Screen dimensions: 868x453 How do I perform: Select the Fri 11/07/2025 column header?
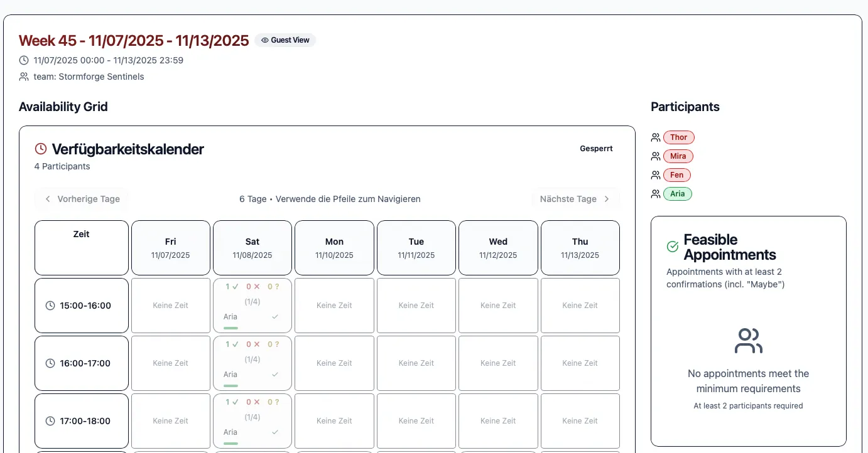click(171, 248)
